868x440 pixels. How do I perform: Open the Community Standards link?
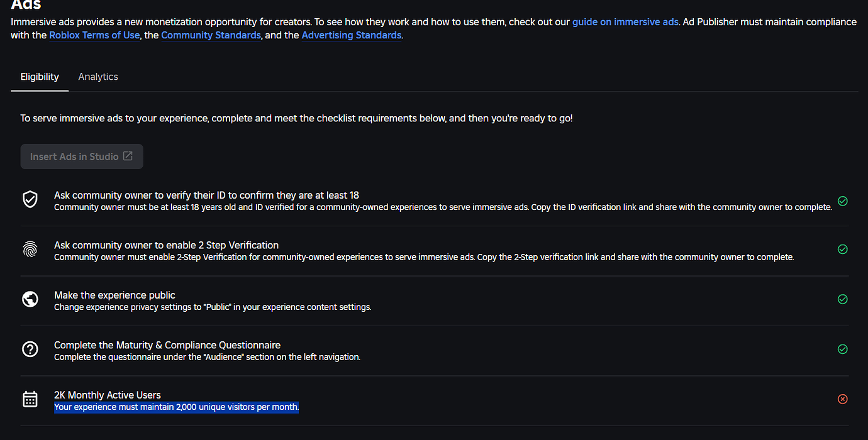pos(211,35)
